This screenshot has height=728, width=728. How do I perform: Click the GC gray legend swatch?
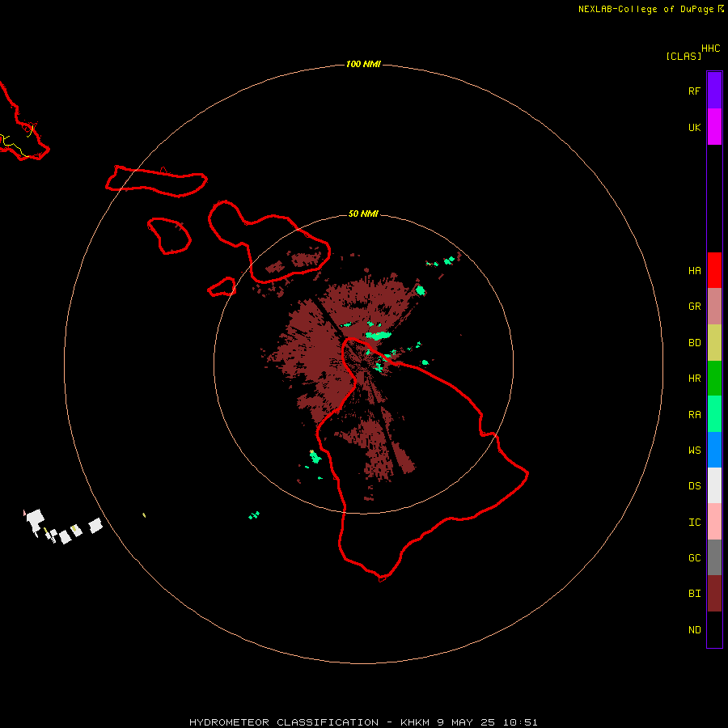pyautogui.click(x=714, y=557)
